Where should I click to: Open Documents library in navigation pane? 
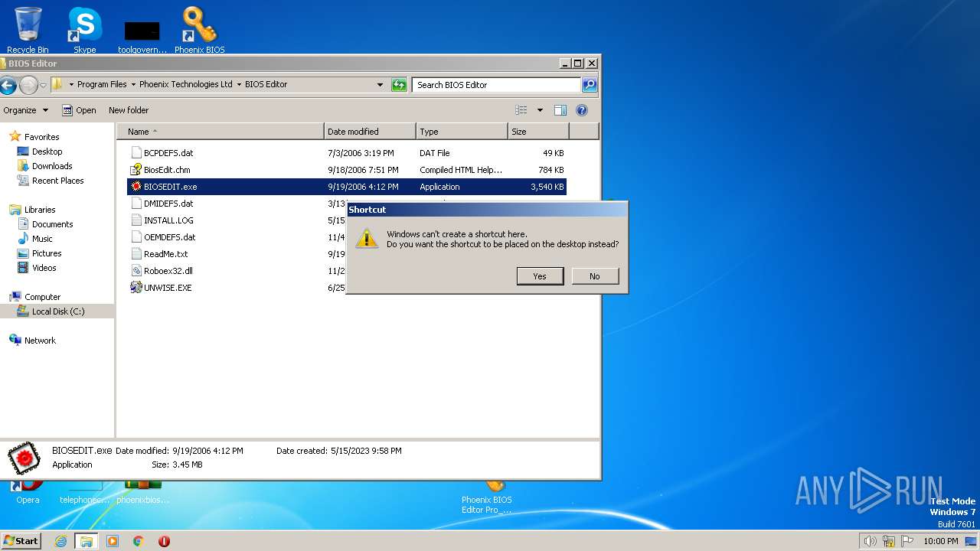click(x=52, y=224)
